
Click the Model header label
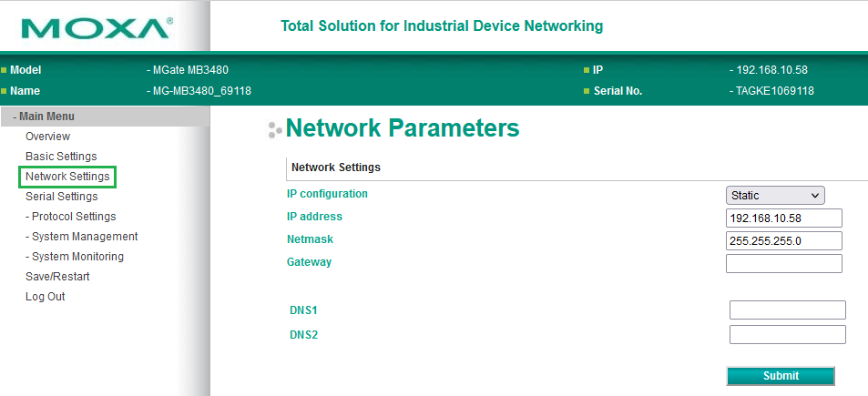pyautogui.click(x=26, y=70)
